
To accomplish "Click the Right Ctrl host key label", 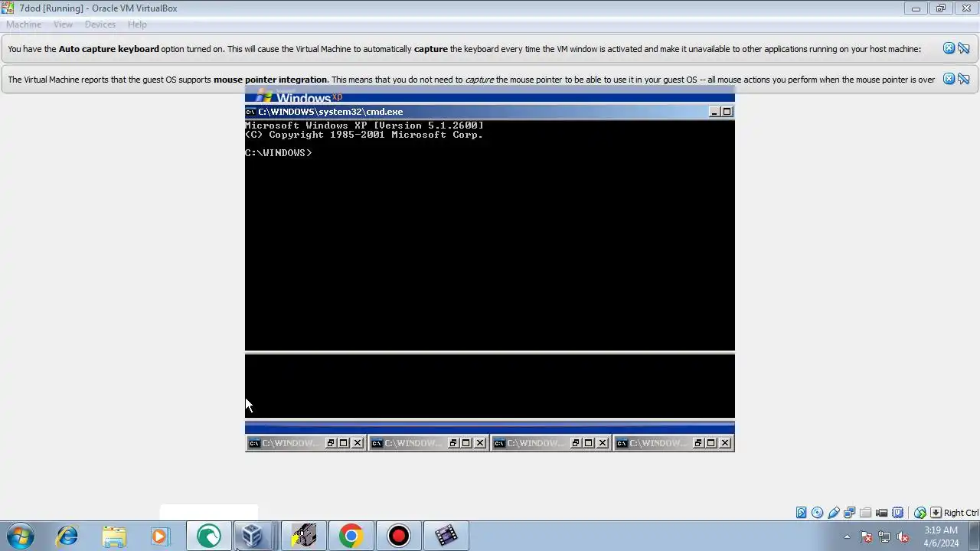I will [961, 513].
